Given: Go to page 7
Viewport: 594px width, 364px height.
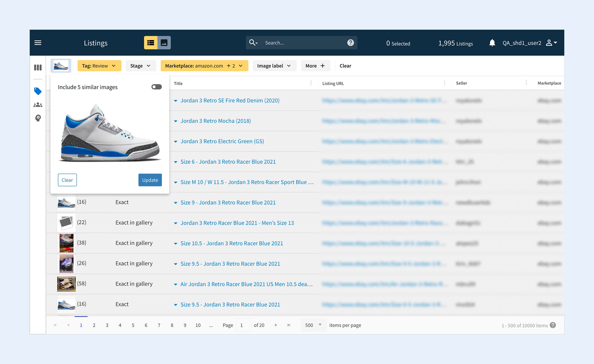Looking at the screenshot, I should coord(159,325).
